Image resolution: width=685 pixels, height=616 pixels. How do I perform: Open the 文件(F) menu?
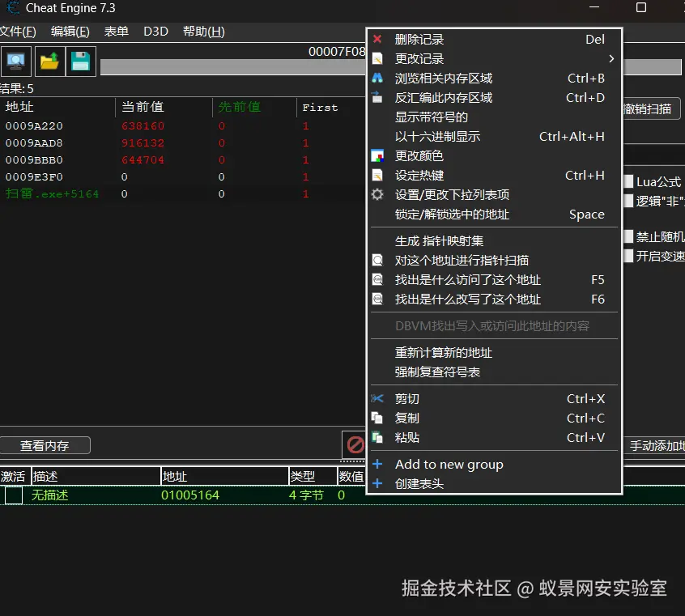coord(18,32)
